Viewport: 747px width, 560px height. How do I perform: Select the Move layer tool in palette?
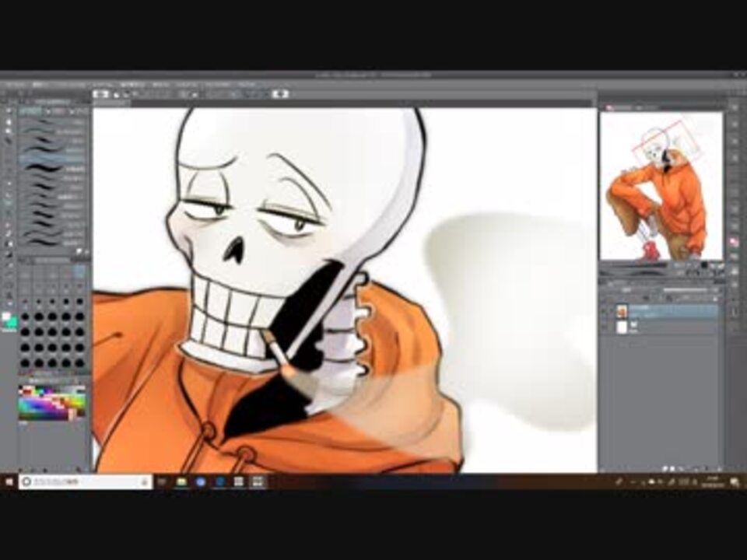point(9,141)
